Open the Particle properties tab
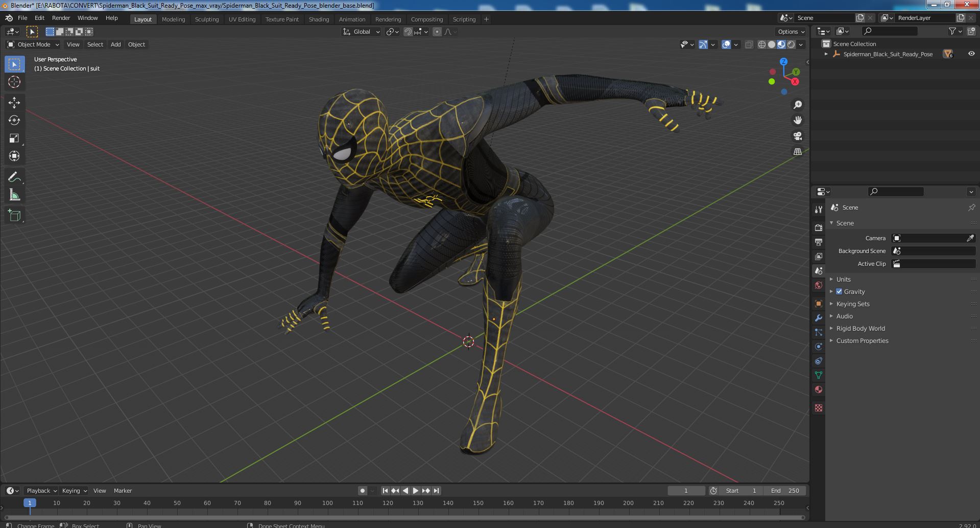The width and height of the screenshot is (980, 528). [819, 332]
